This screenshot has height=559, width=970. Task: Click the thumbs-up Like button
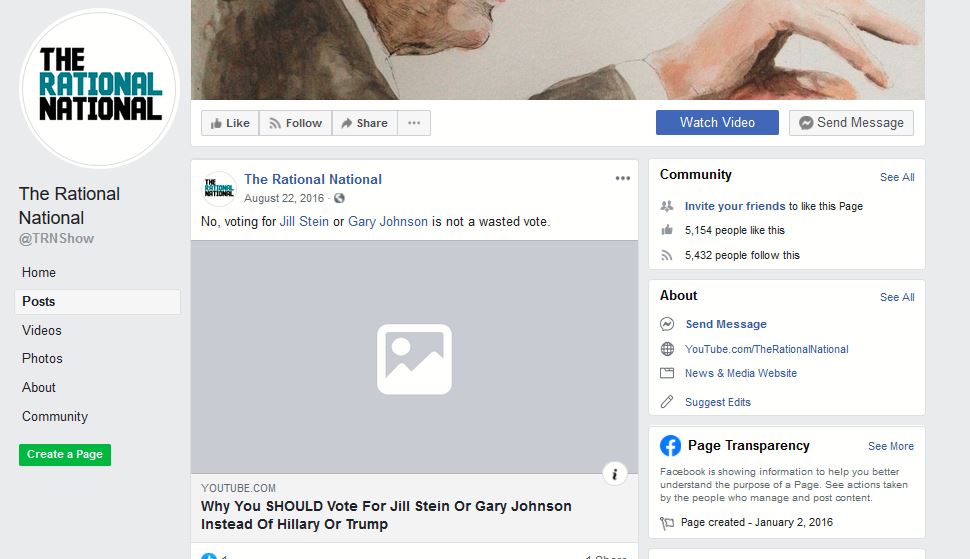click(230, 123)
